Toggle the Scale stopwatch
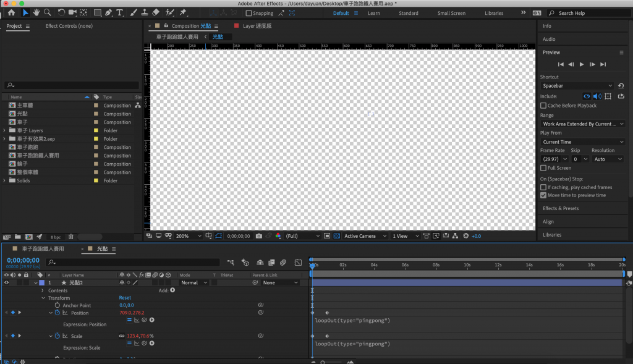 tap(57, 336)
